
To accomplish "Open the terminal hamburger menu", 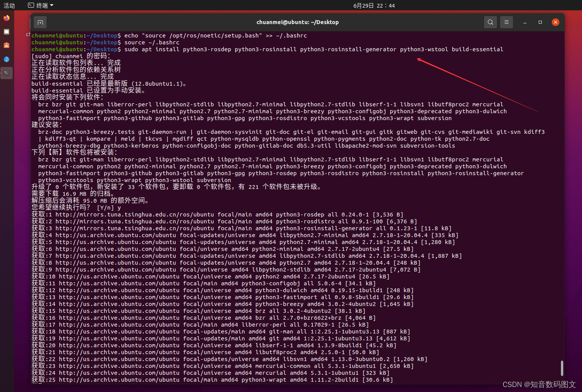I will [507, 22].
